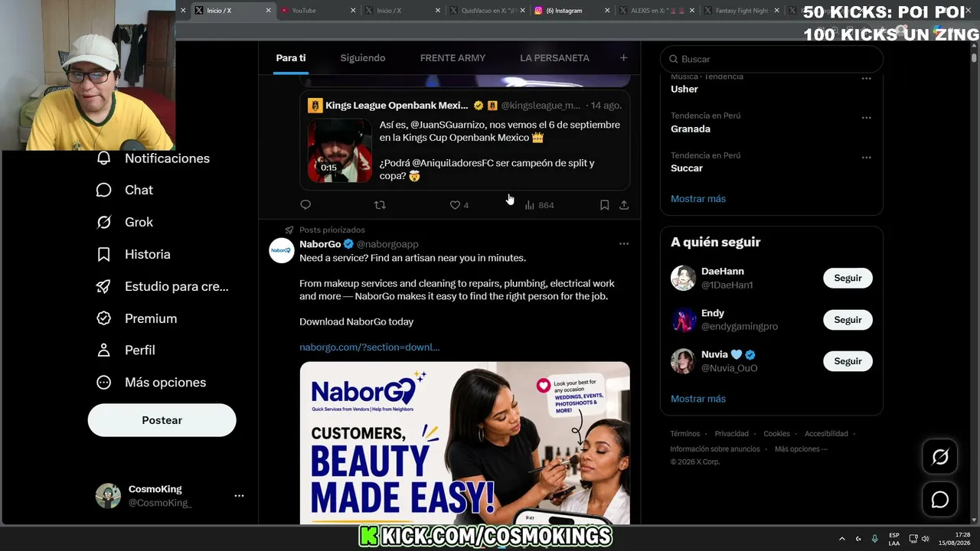Click the plus icon to add timeline tab
The height and width of the screenshot is (551, 980).
[x=623, y=58]
